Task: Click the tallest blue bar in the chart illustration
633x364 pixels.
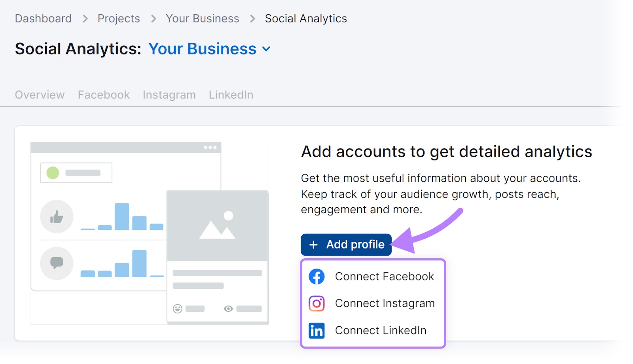Action: (122, 217)
